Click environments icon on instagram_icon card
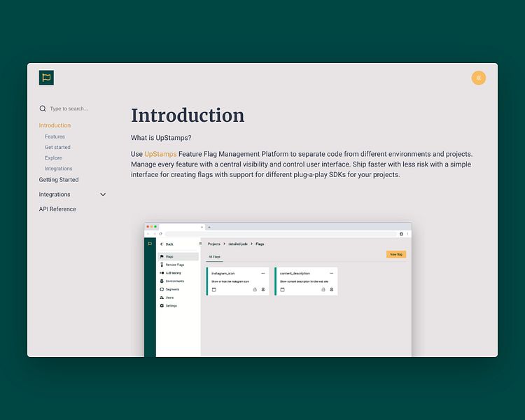Viewport: 525px width, 420px height. [263, 290]
